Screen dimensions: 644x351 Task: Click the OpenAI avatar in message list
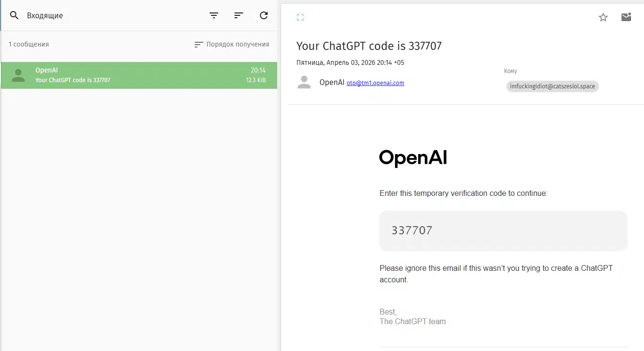tap(18, 75)
